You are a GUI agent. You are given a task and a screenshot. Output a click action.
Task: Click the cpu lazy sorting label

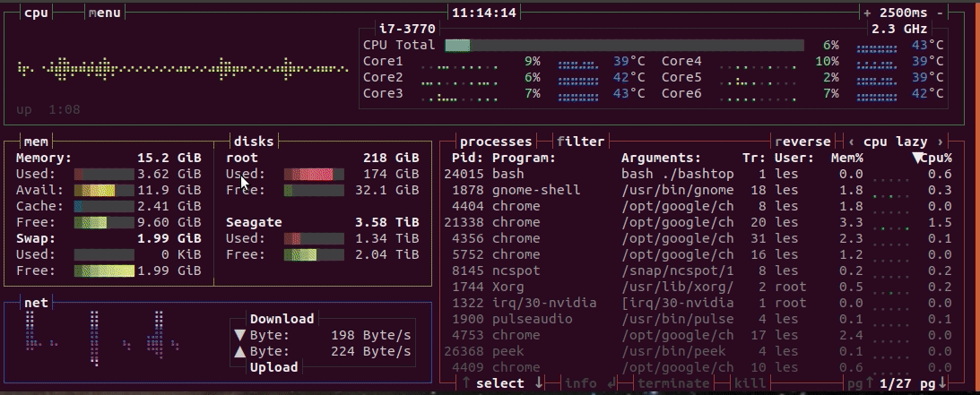(895, 142)
